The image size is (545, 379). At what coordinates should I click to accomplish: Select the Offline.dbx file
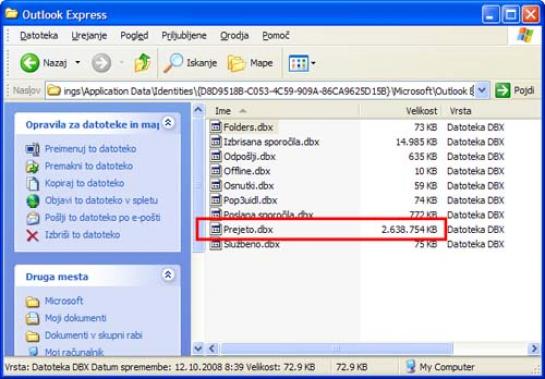click(247, 171)
